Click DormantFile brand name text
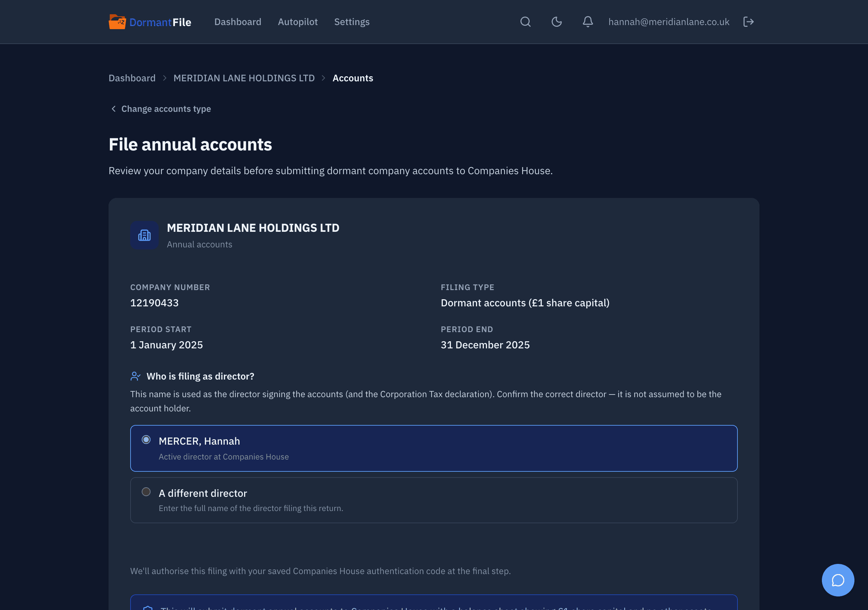Screen dimensions: 868x610 160,22
